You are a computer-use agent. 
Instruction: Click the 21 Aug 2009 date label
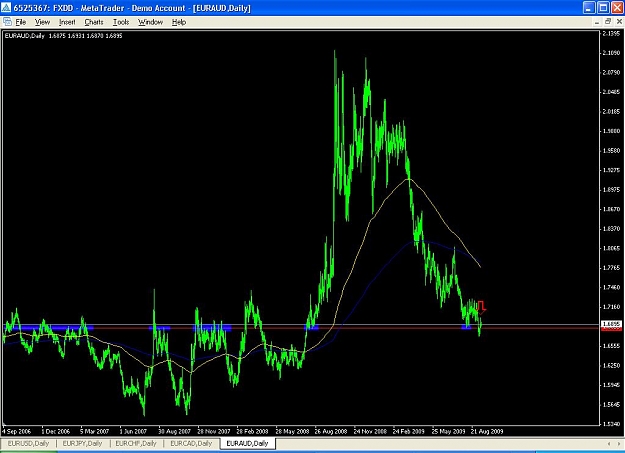[487, 431]
